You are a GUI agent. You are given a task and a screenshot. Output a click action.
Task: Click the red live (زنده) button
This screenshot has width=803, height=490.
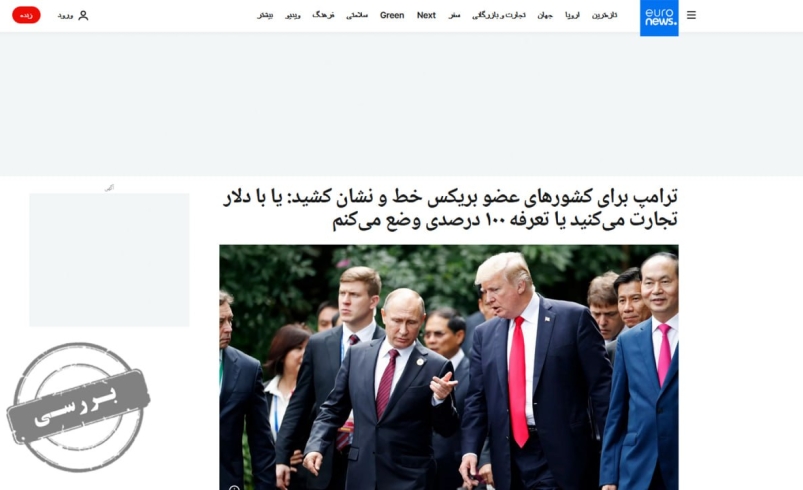(x=26, y=15)
